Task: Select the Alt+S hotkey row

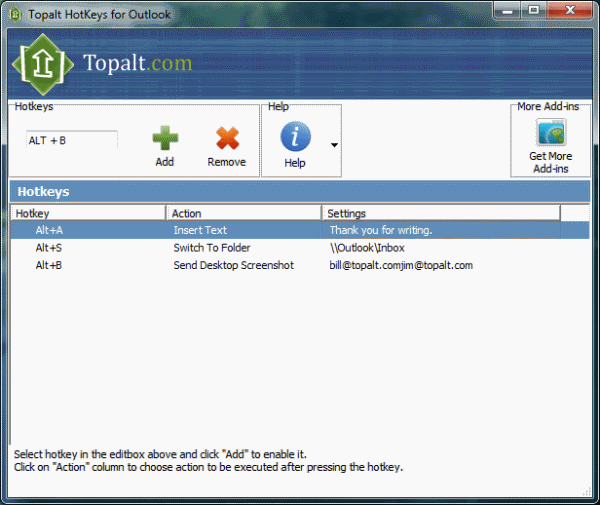Action: [x=300, y=248]
